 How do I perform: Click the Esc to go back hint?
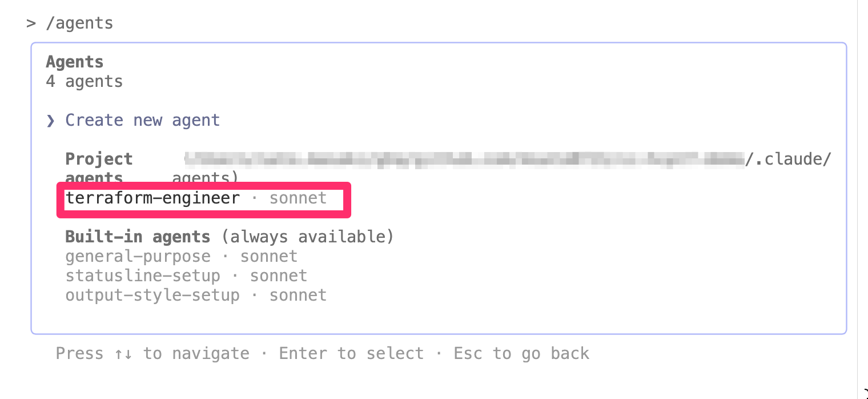point(521,354)
